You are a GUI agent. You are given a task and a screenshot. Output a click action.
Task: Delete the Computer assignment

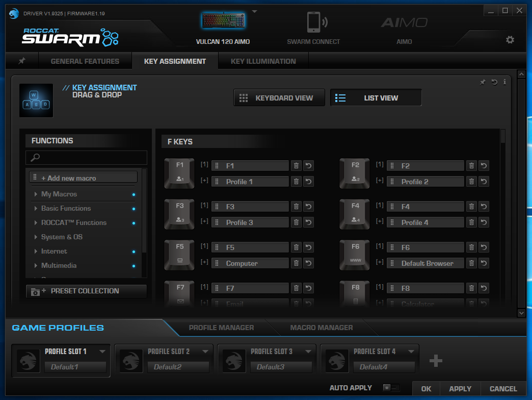tap(296, 263)
